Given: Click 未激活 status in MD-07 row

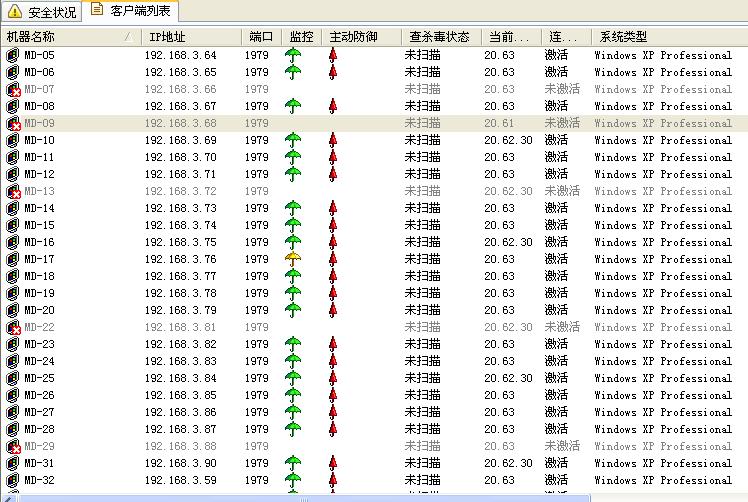Looking at the screenshot, I should click(562, 89).
